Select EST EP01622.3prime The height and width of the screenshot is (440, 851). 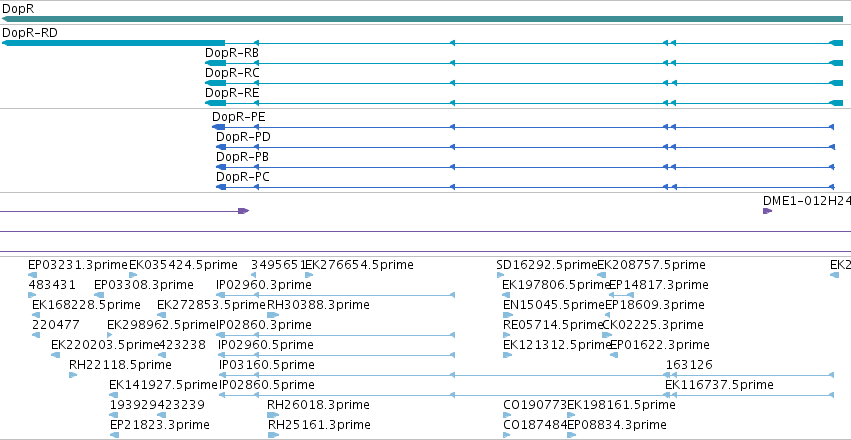point(659,345)
